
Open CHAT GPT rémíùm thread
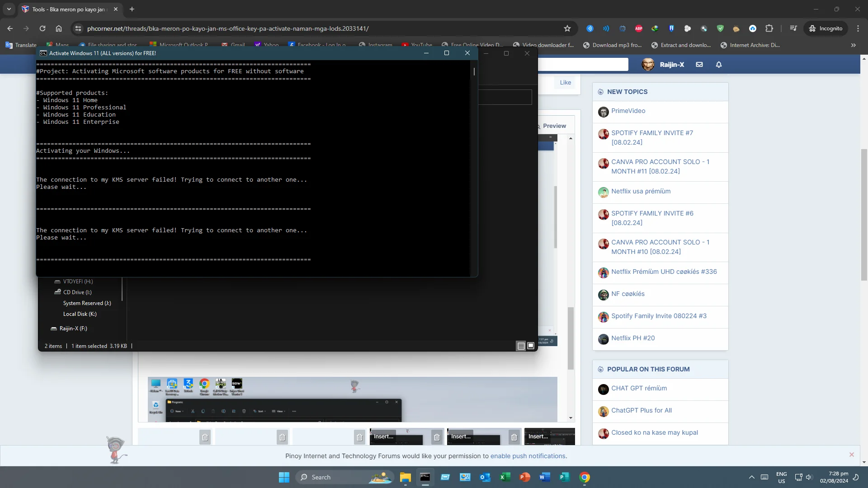(639, 388)
